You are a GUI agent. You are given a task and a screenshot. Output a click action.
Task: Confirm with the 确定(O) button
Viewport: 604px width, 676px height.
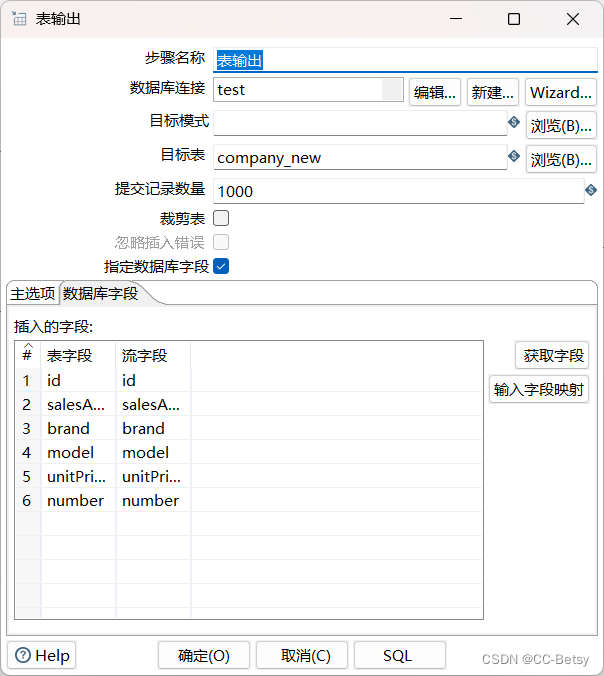(204, 655)
